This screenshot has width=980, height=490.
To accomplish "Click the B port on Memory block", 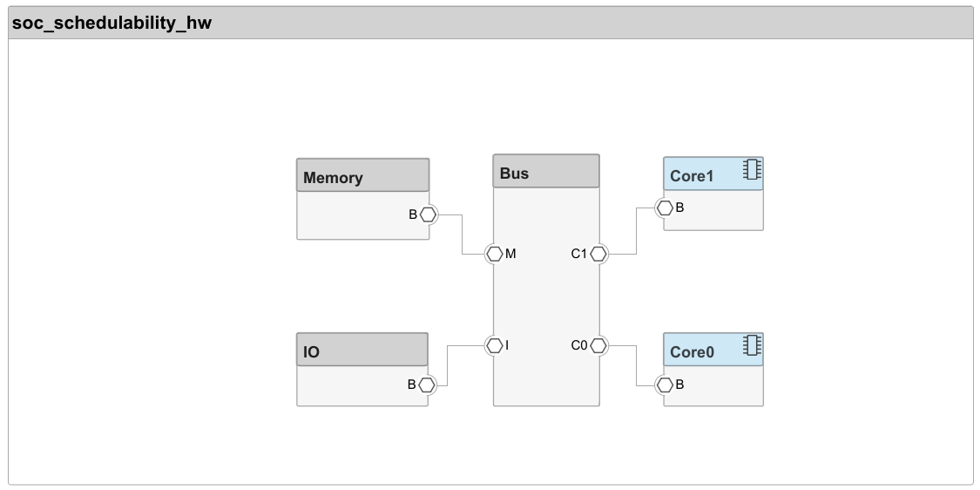I will coord(427,214).
